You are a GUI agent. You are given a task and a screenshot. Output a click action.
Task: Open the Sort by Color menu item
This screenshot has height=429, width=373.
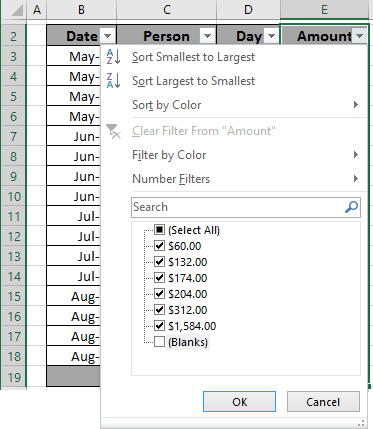pos(233,105)
